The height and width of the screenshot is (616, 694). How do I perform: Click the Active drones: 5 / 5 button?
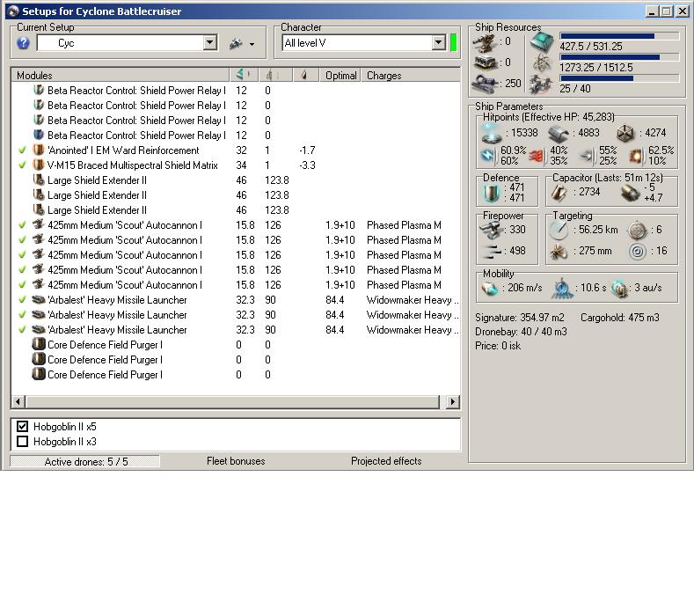tap(85, 461)
